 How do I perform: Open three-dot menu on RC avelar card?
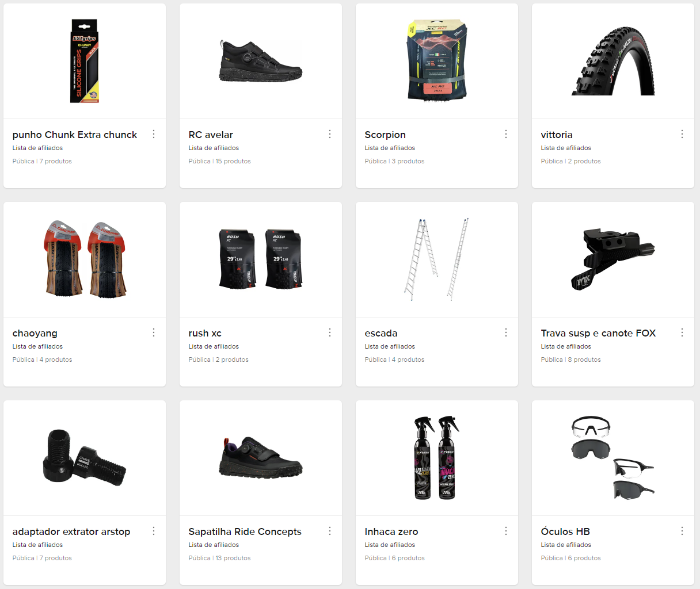tap(330, 134)
